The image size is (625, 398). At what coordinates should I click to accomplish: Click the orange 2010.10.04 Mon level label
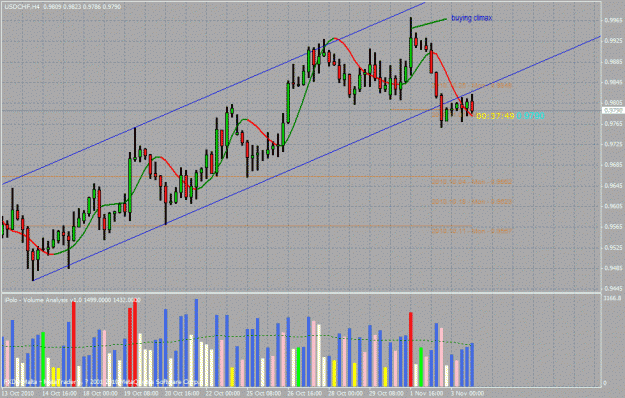pyautogui.click(x=472, y=182)
